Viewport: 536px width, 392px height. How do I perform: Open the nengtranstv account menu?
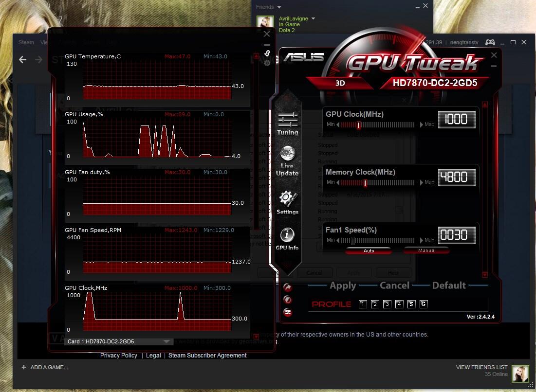(464, 42)
